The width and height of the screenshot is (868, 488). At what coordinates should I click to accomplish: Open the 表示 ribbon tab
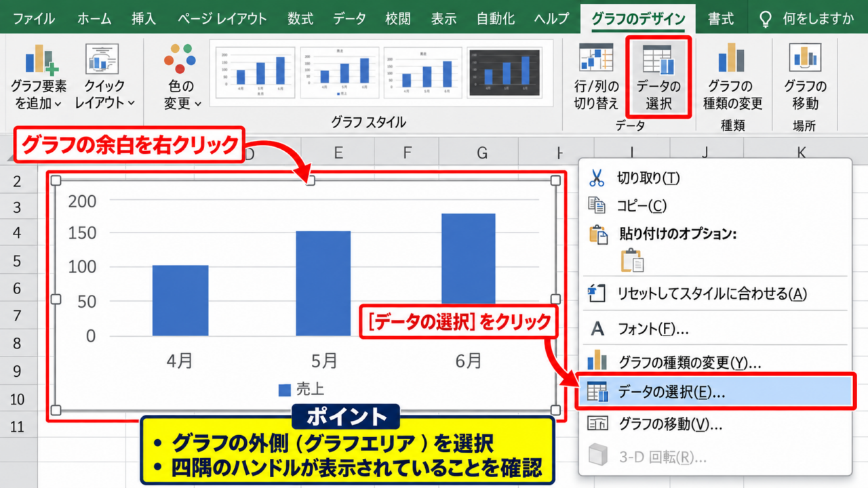(443, 18)
